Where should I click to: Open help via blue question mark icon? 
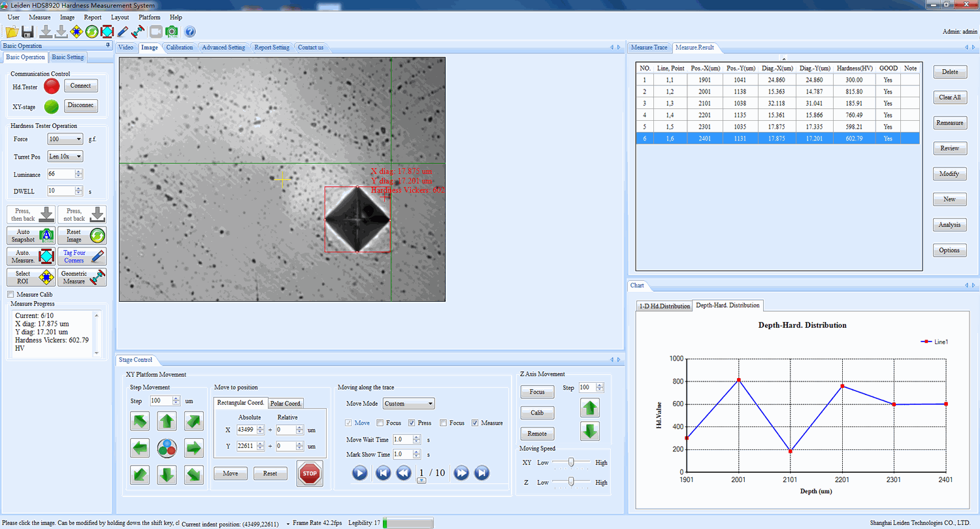(190, 31)
